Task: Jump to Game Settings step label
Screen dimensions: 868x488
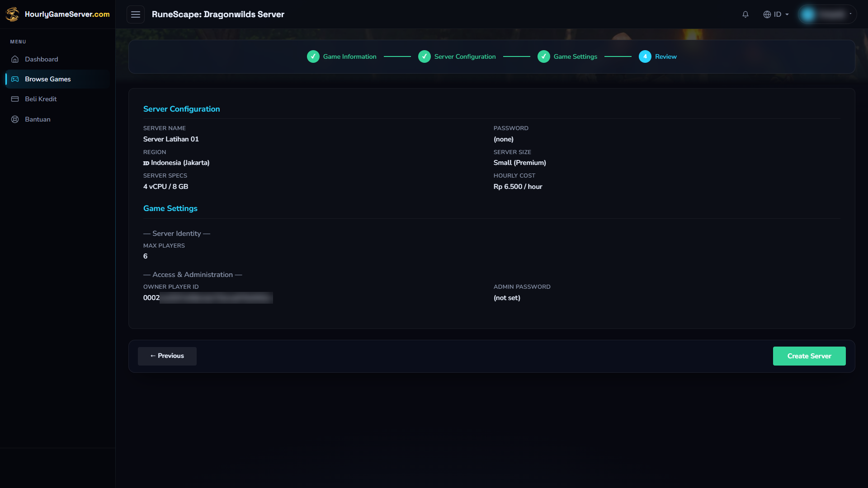Action: point(576,56)
